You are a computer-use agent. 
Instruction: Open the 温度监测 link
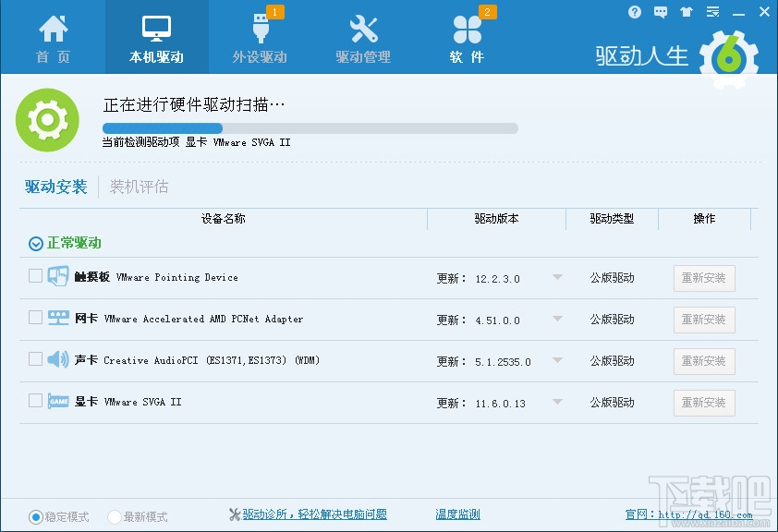[458, 514]
